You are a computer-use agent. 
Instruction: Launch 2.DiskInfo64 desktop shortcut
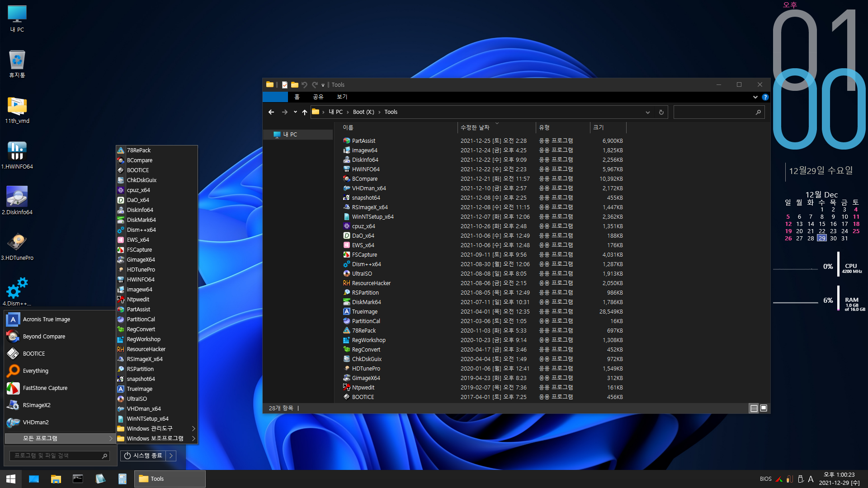pos(17,201)
